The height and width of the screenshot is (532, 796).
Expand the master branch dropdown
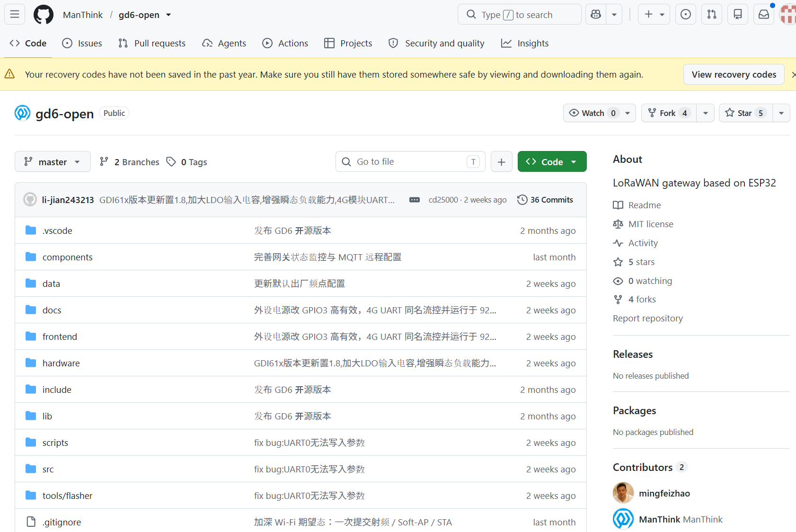pos(53,162)
